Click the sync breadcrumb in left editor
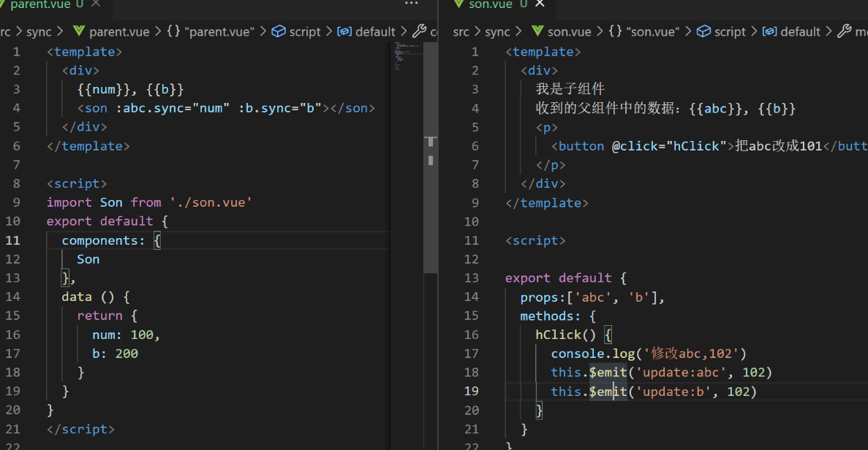This screenshot has height=450, width=868. 39,32
